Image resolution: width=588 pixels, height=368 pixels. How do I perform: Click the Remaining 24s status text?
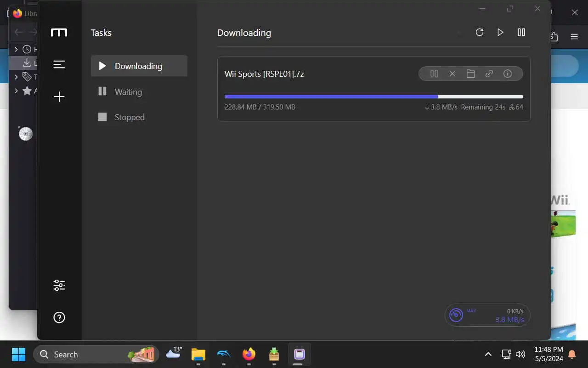point(483,107)
